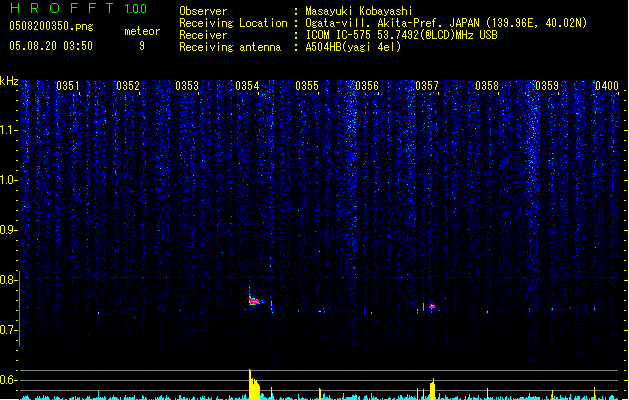Viewport: 629px width, 400px height.
Task: Click the 0353 time marker
Action: (187, 86)
